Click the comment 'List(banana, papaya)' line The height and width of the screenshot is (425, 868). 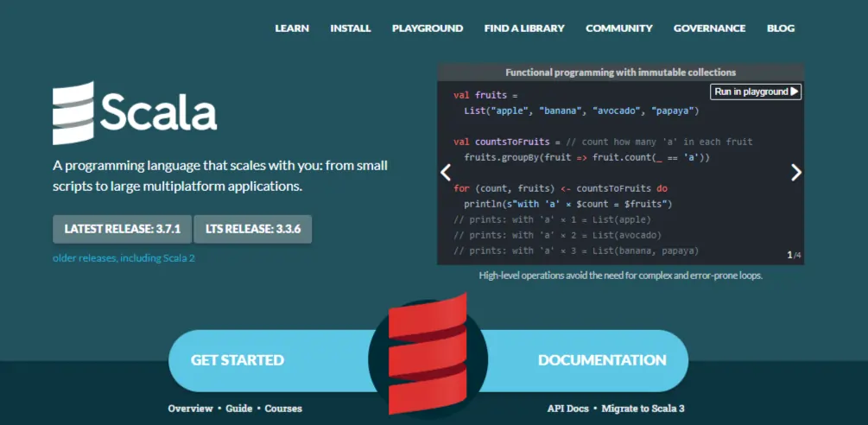coord(576,251)
